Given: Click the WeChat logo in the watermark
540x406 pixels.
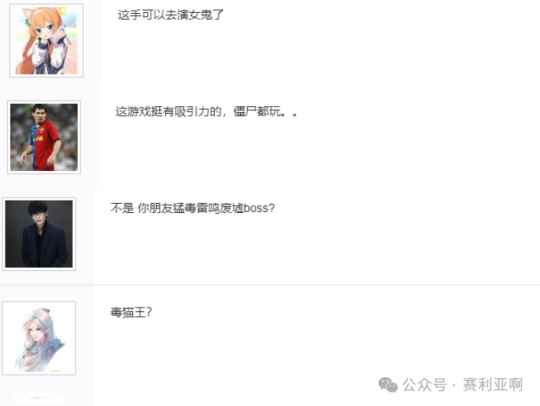Looking at the screenshot, I should 388,385.
